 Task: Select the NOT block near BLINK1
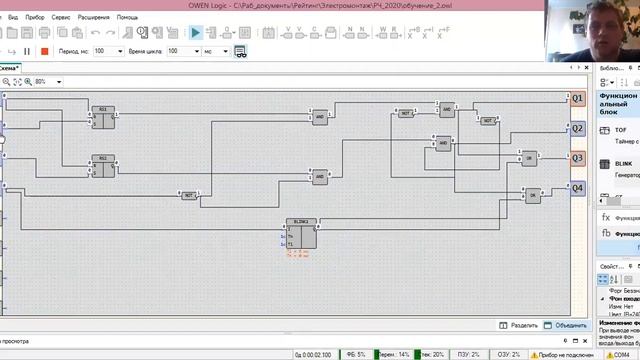[x=189, y=196]
